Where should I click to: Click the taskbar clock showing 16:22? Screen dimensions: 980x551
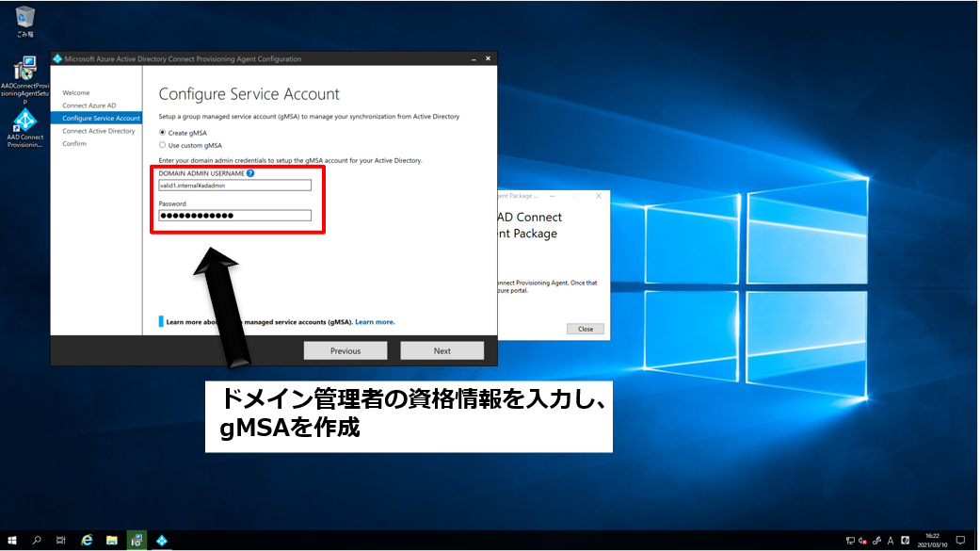tap(933, 541)
